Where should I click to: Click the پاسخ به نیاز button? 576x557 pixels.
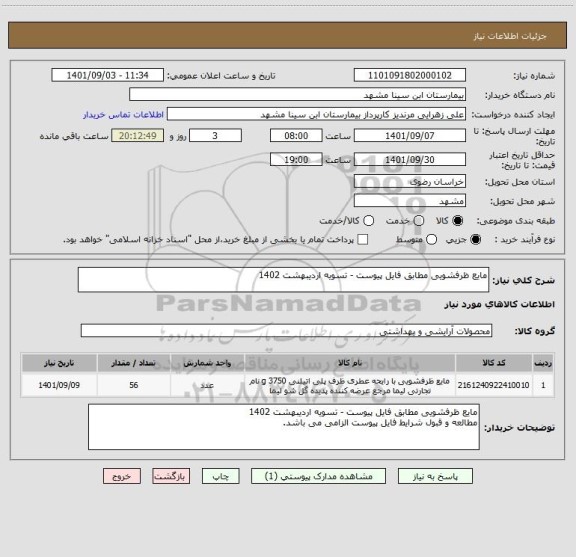pos(435,476)
